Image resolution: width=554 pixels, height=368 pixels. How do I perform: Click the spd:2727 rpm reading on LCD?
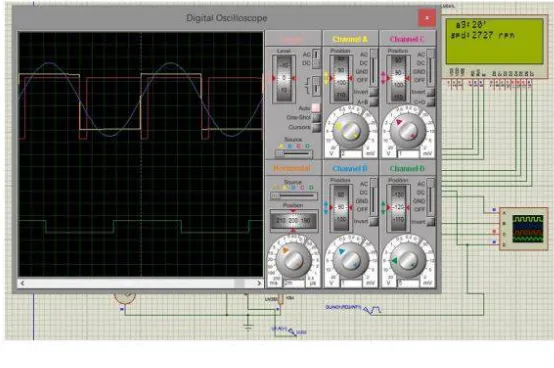(483, 35)
